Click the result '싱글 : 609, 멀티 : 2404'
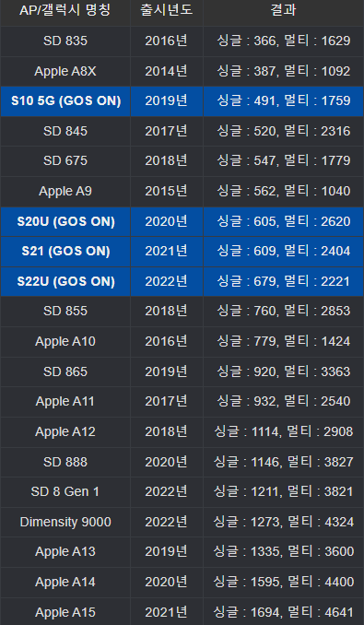This screenshot has height=625, width=364. 284,251
